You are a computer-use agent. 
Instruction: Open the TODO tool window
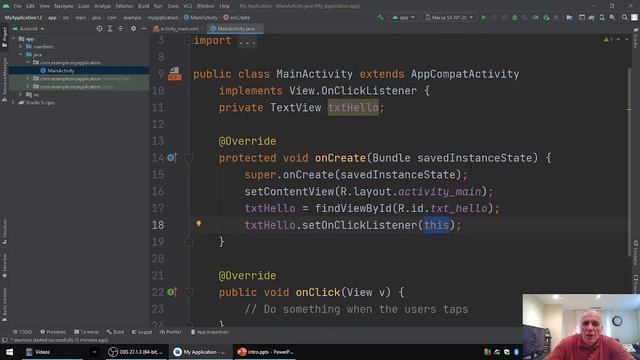pyautogui.click(x=22, y=332)
